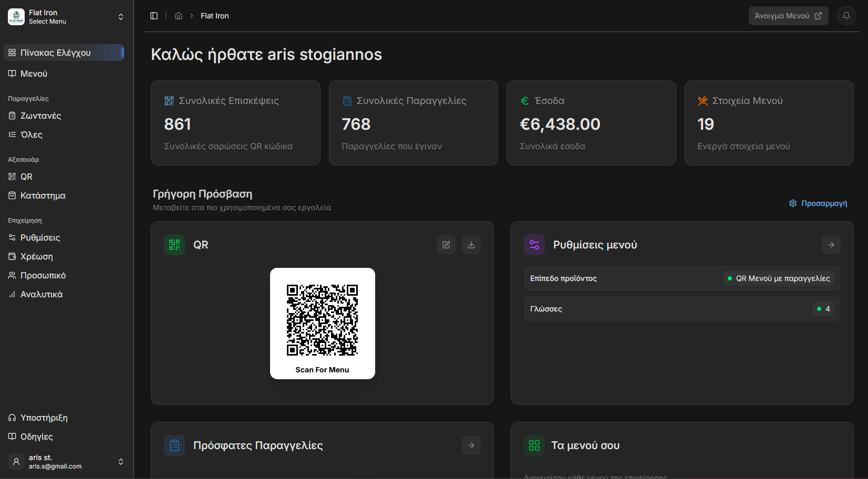Click QR Μενού με παραγγελίες badge

click(779, 278)
